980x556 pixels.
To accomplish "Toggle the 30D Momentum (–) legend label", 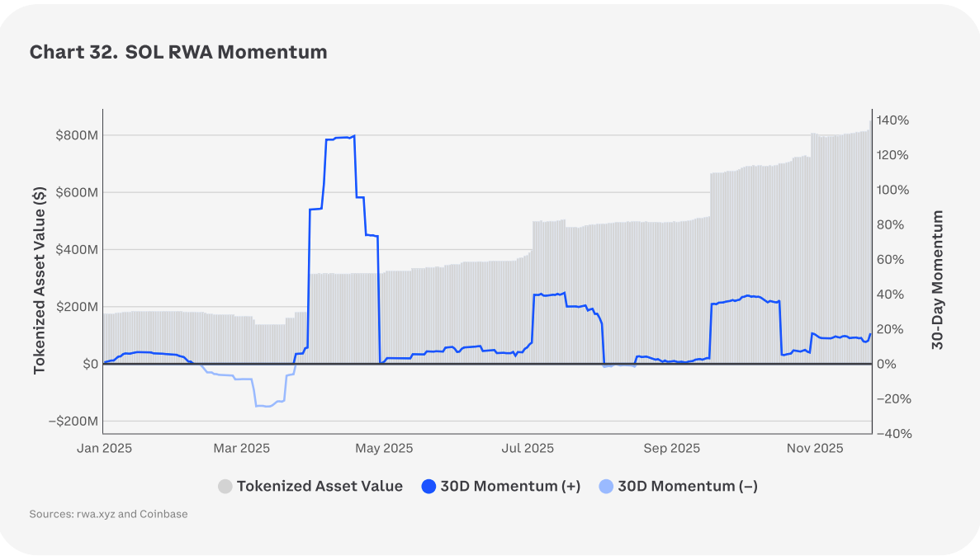I will pyautogui.click(x=687, y=487).
